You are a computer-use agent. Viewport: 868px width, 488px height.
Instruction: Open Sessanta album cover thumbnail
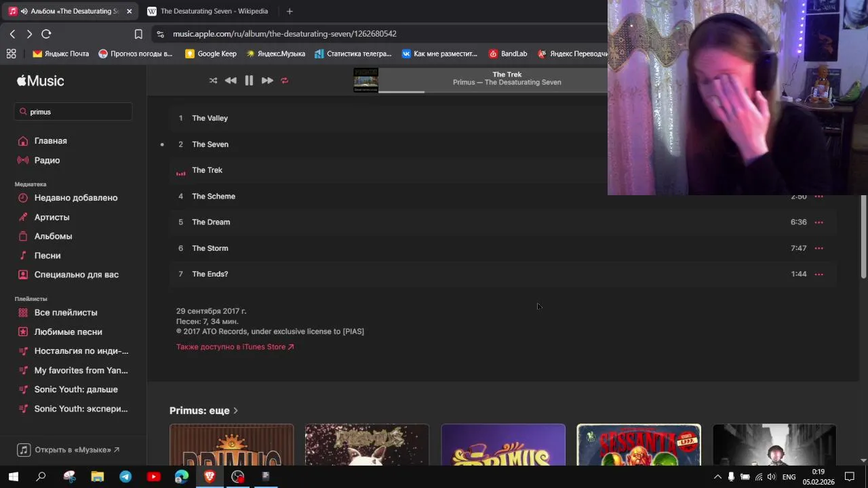(x=639, y=445)
